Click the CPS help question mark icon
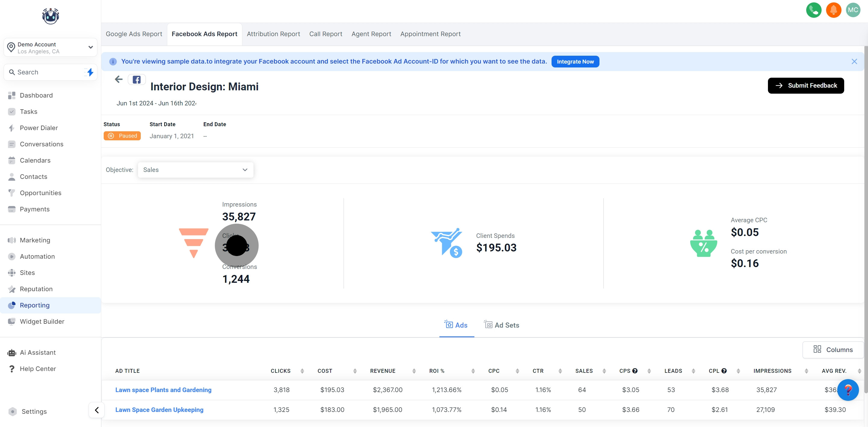This screenshot has height=427, width=868. point(635,371)
